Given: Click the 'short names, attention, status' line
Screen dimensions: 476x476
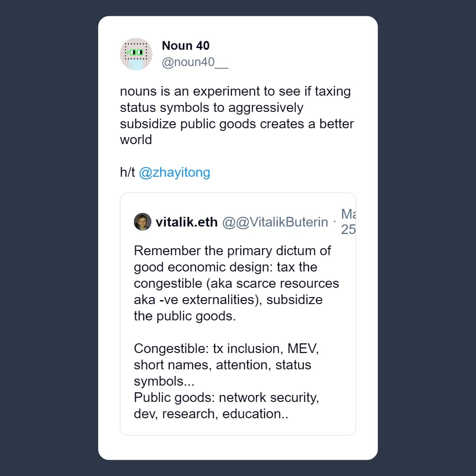Looking at the screenshot, I should point(222,364).
